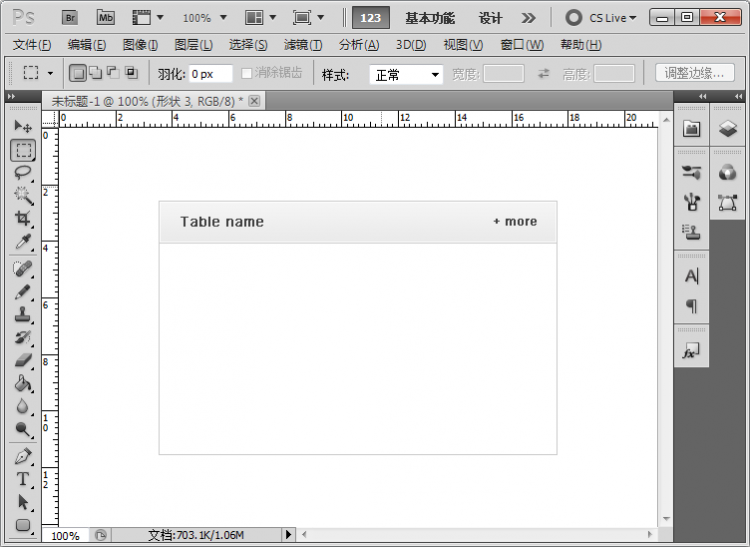The image size is (750, 547).
Task: Select the Lasso tool
Action: point(22,173)
